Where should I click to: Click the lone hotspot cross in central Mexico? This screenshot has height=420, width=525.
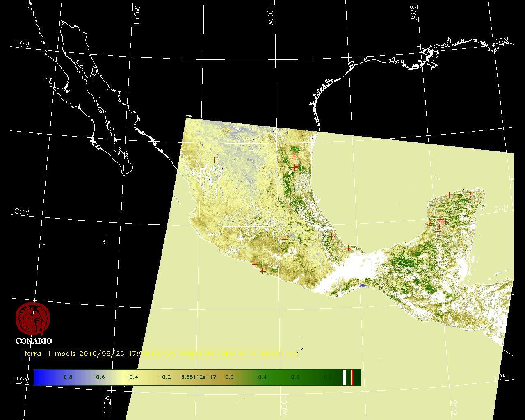[285, 239]
